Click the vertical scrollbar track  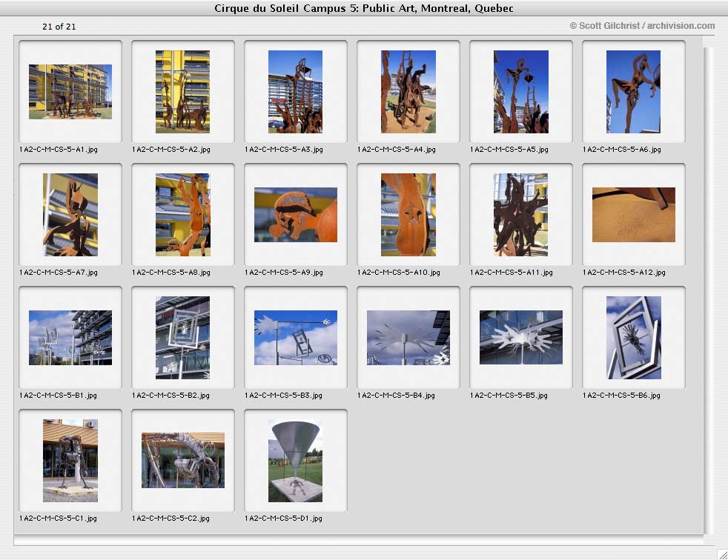click(708, 290)
